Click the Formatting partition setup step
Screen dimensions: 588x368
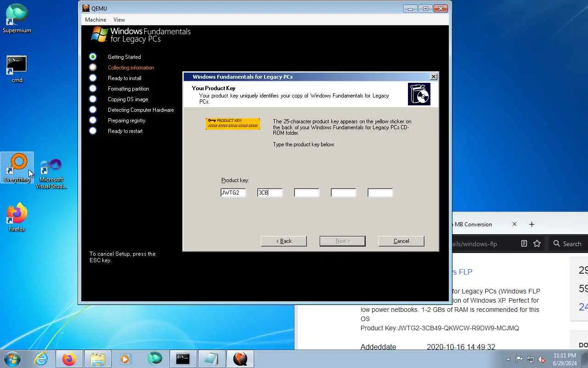[128, 89]
